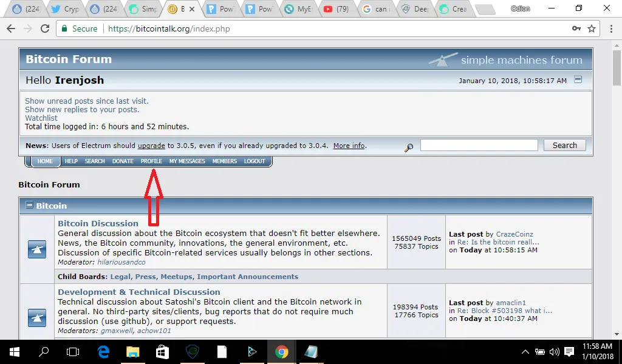Screen dimensions: 622x364
Task: Open amaclin1's profile link
Action: (511, 303)
